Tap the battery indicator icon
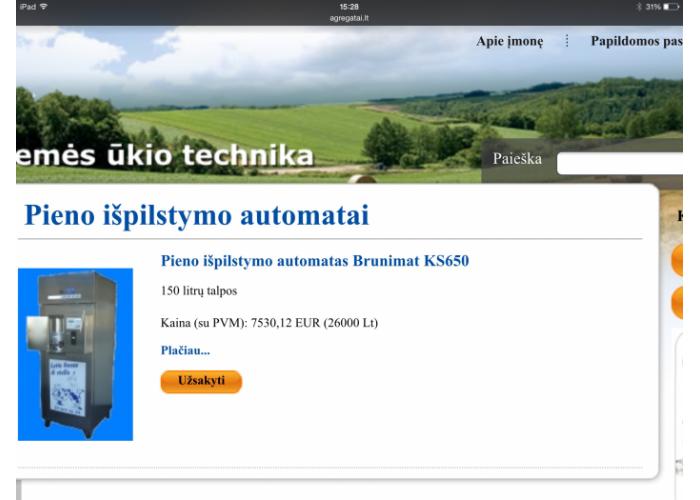This screenshot has width=700, height=500. [x=671, y=7]
